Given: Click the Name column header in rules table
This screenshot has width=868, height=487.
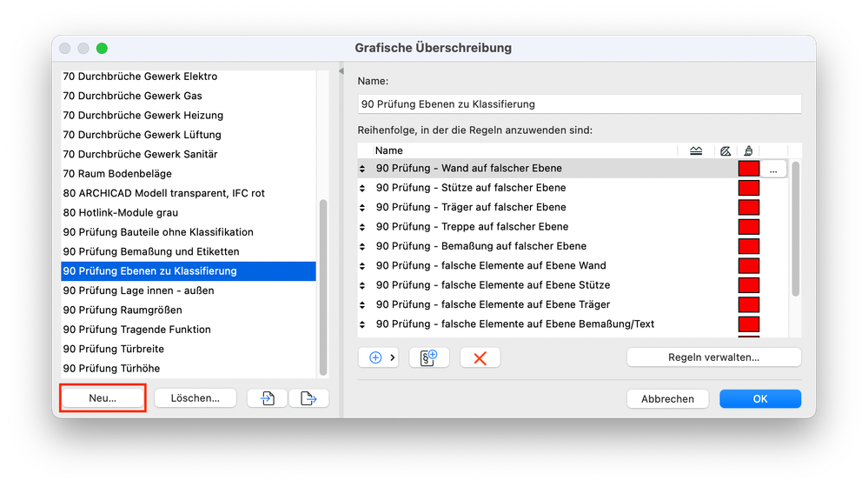Looking at the screenshot, I should tap(388, 150).
